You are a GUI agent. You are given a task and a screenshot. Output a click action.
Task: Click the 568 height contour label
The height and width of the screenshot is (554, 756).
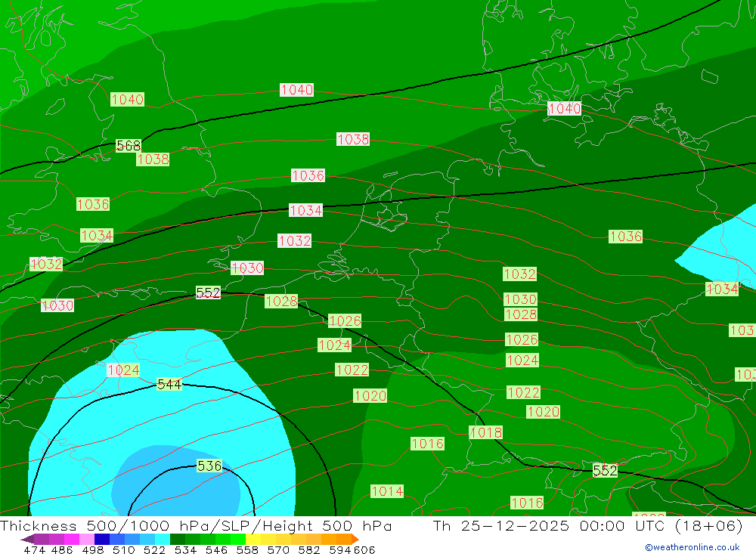coord(129,145)
